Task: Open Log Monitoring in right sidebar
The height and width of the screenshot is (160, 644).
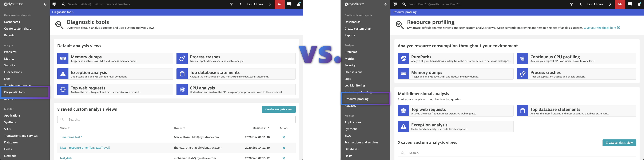Action: pyautogui.click(x=355, y=85)
